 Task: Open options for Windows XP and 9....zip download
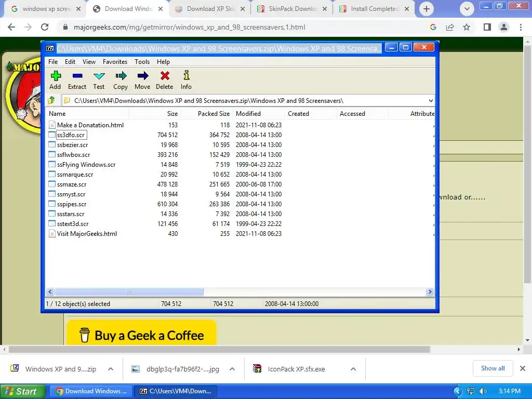click(x=111, y=369)
